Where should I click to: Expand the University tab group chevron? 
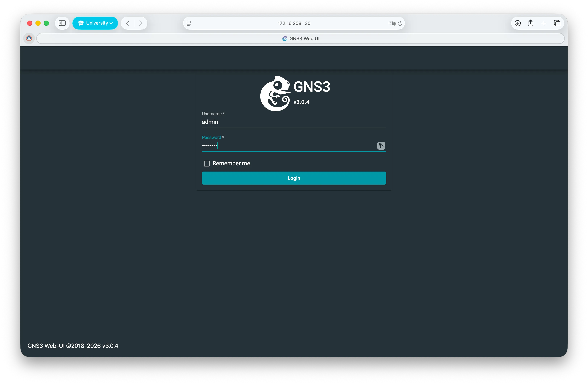(x=111, y=23)
